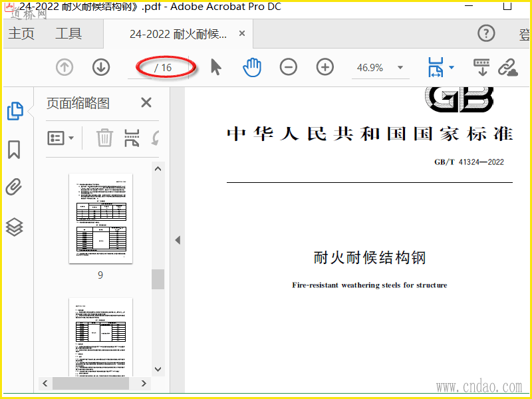Click the scrolling mode download icon

point(481,67)
